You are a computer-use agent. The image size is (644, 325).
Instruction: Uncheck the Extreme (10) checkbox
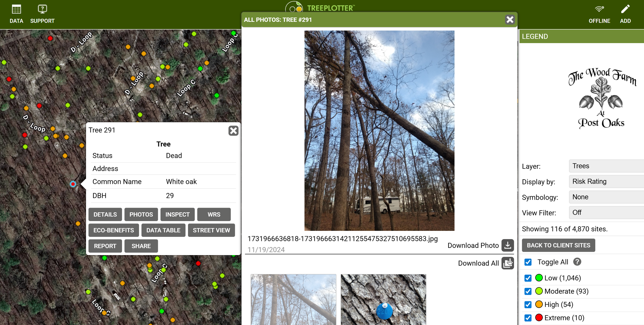[x=528, y=318]
